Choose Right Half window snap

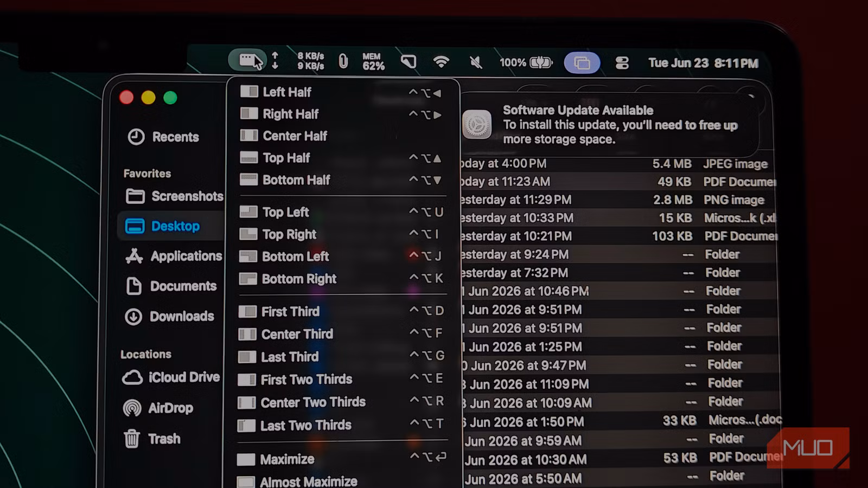[x=343, y=114]
